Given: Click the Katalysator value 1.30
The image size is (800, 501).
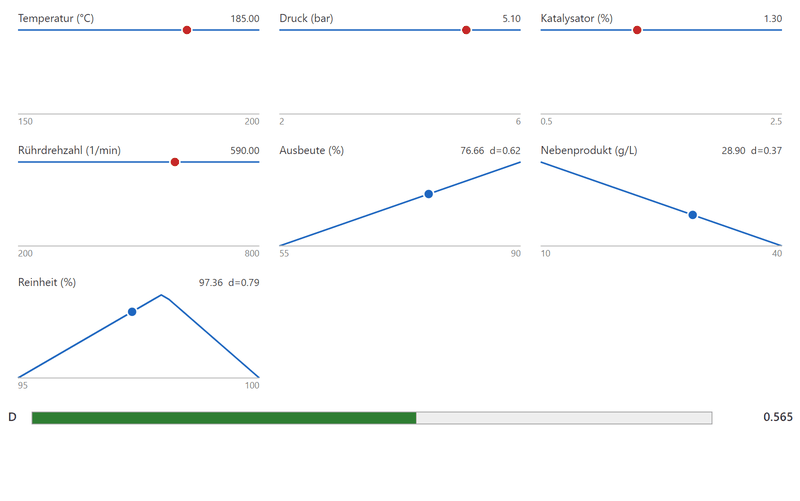Looking at the screenshot, I should pyautogui.click(x=772, y=18).
